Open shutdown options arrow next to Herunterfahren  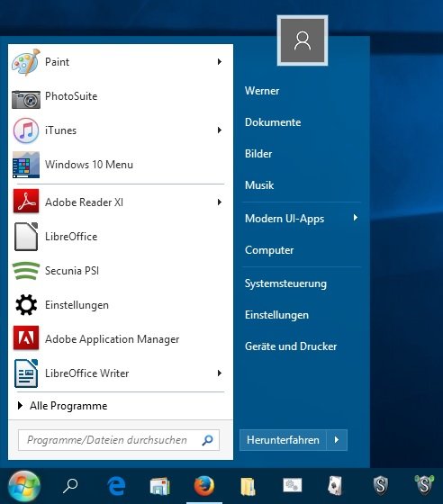(x=337, y=440)
